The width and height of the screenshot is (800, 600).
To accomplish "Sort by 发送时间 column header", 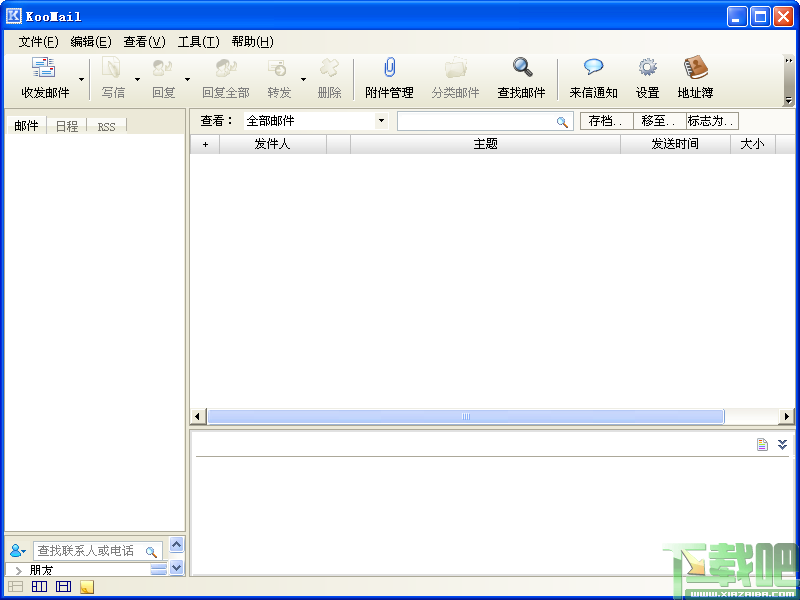I will (x=676, y=144).
